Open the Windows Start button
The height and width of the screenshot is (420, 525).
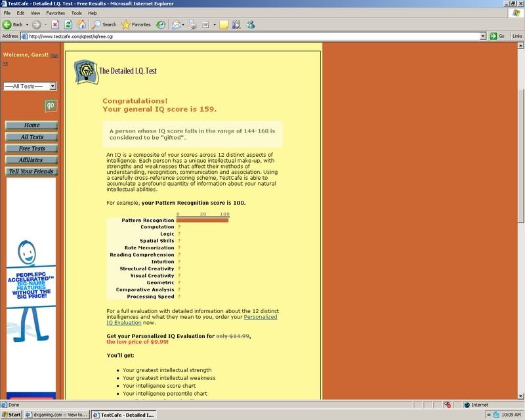tap(12, 415)
